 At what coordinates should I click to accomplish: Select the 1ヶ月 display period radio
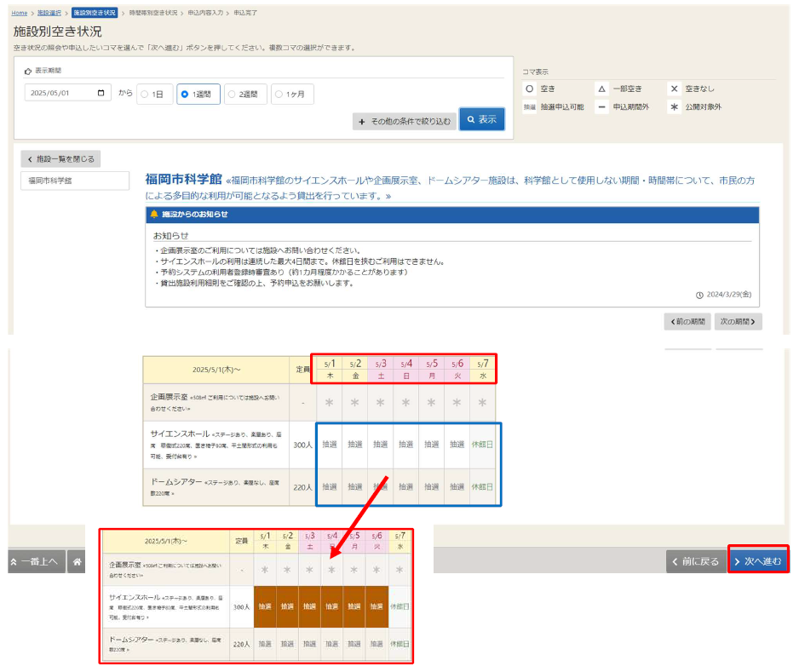(292, 95)
